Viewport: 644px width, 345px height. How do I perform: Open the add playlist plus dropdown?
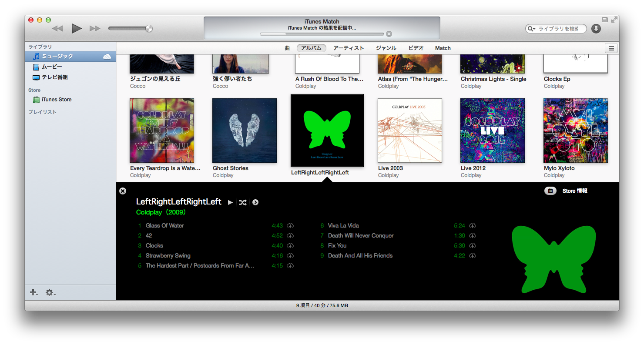tap(34, 293)
